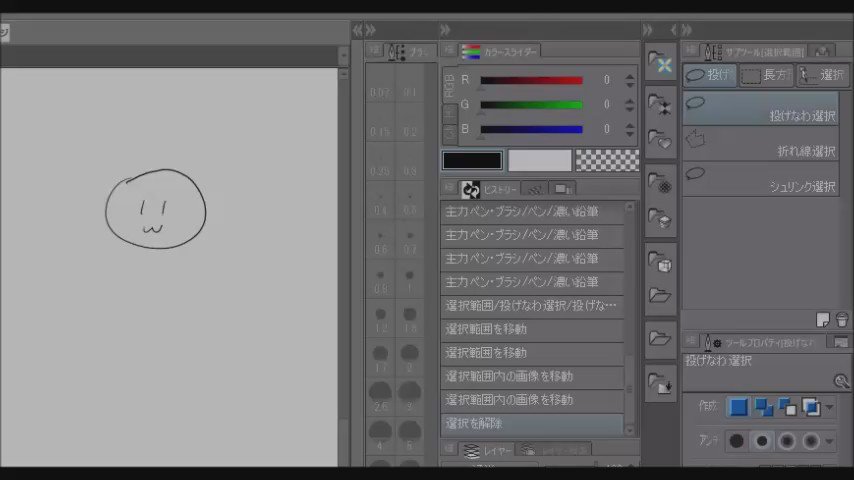Expand the 作成 creation mode dropdown arrow
The height and width of the screenshot is (480, 854).
tap(829, 407)
